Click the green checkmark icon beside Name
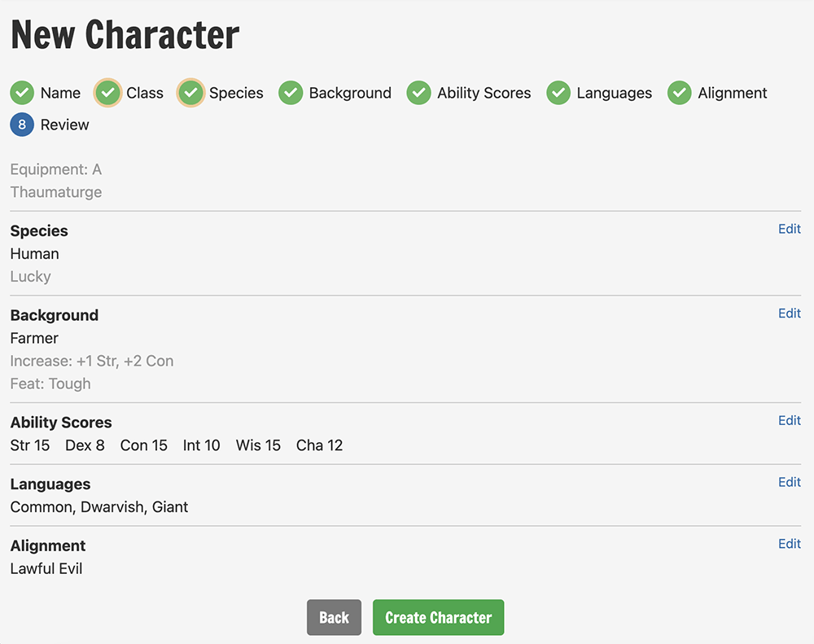The image size is (814, 644). [x=22, y=93]
